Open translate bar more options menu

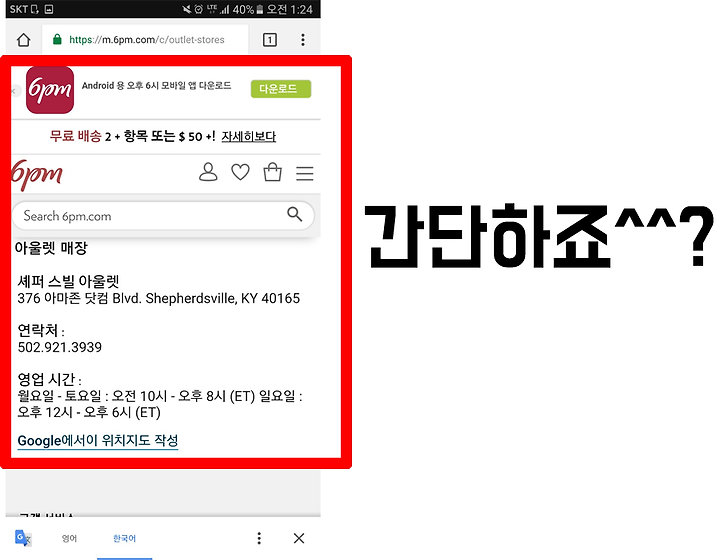259,538
